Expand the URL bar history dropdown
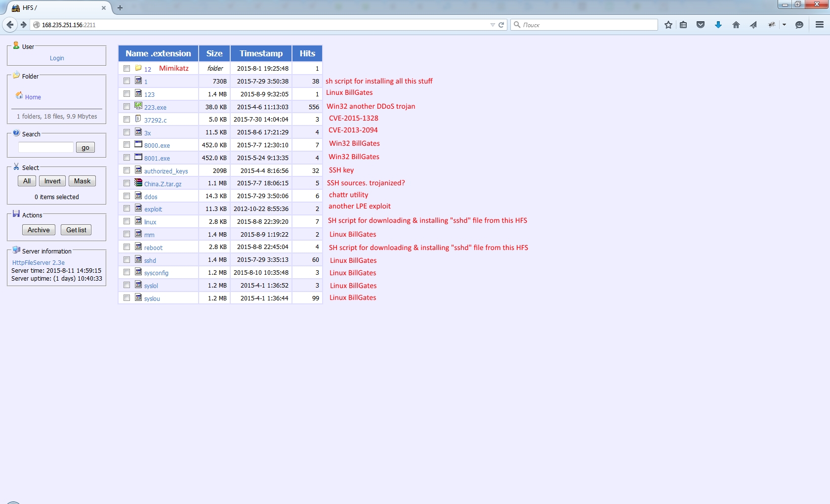 tap(492, 25)
